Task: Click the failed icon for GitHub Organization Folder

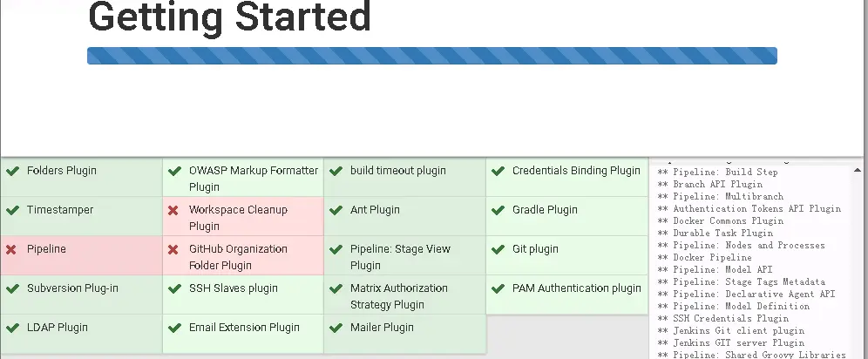Action: [173, 250]
